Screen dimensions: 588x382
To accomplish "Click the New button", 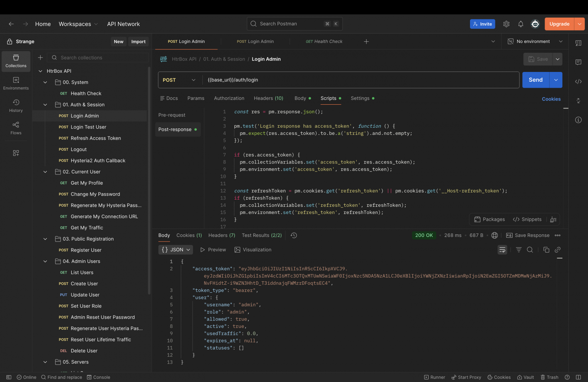I will [119, 41].
